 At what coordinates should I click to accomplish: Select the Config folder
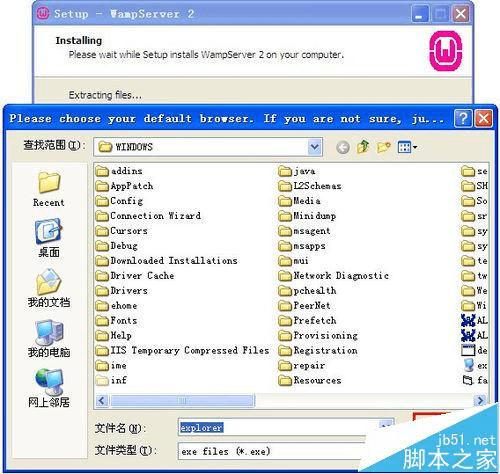point(119,201)
